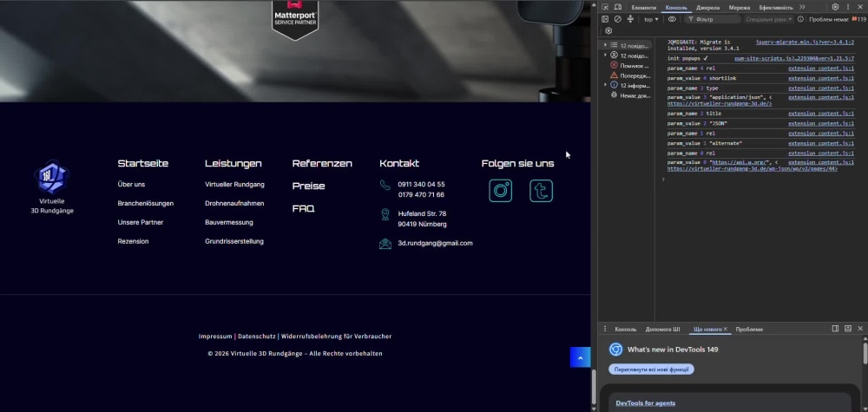Open the Impressum footer link

point(215,337)
